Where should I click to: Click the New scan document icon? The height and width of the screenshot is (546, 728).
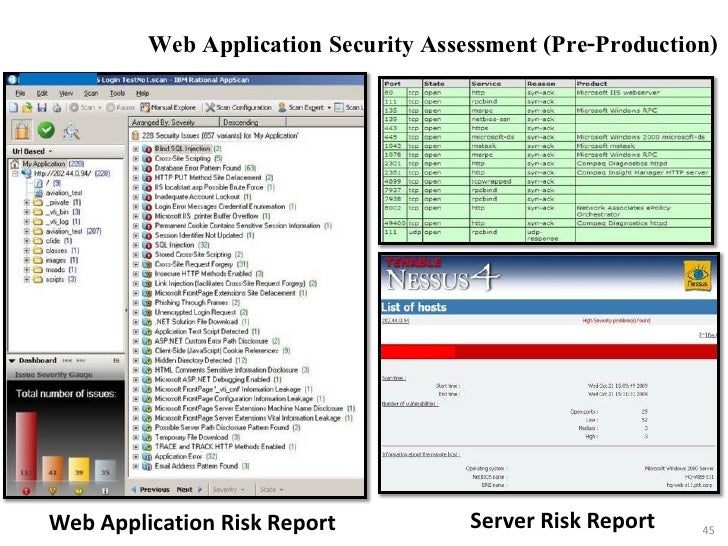coord(14,108)
